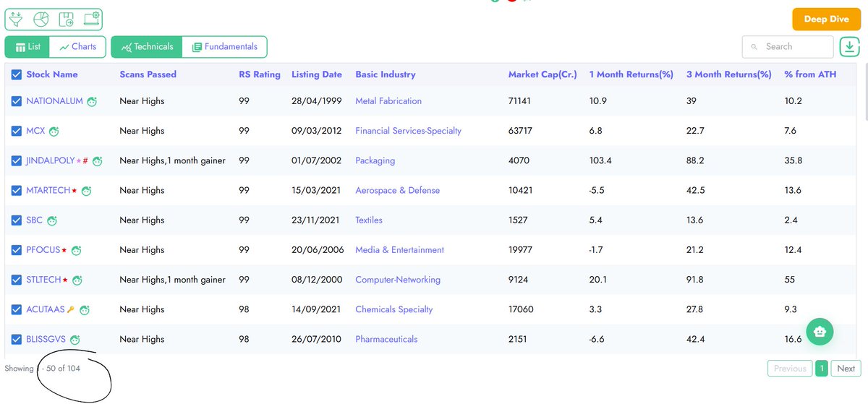This screenshot has height=404, width=868.
Task: Open the Textiles industry link
Action: point(369,220)
